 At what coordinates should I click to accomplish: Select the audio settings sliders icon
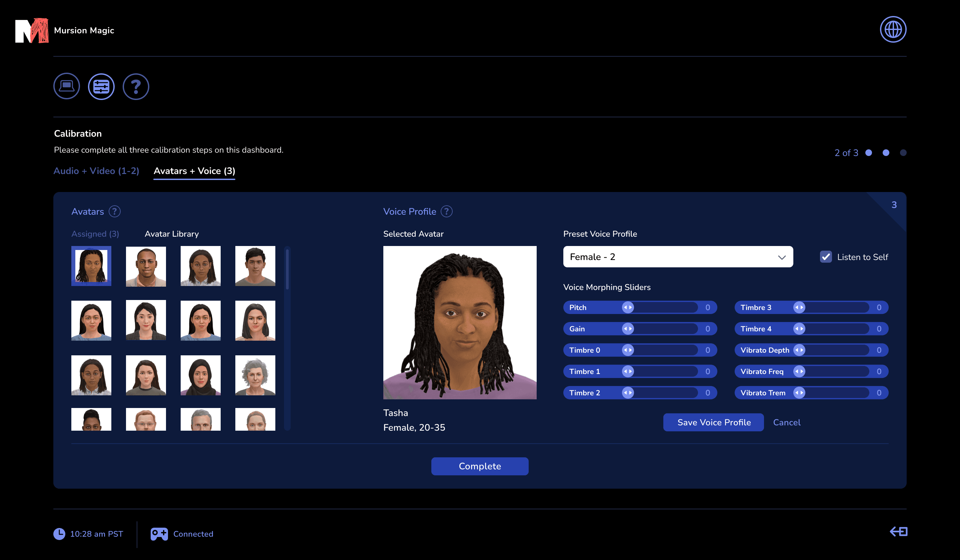tap(101, 86)
